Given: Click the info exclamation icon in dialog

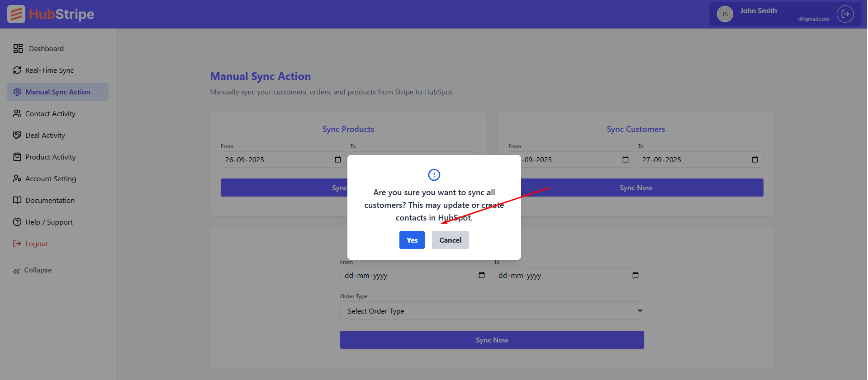Looking at the screenshot, I should [x=434, y=174].
